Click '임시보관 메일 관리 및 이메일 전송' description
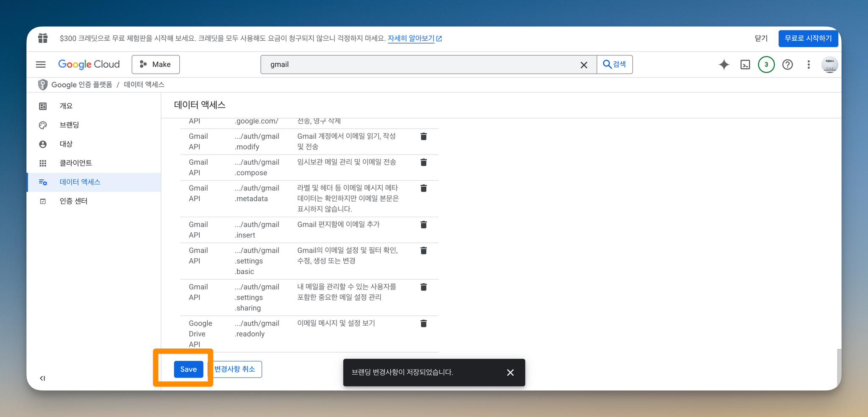The height and width of the screenshot is (417, 868). 347,162
